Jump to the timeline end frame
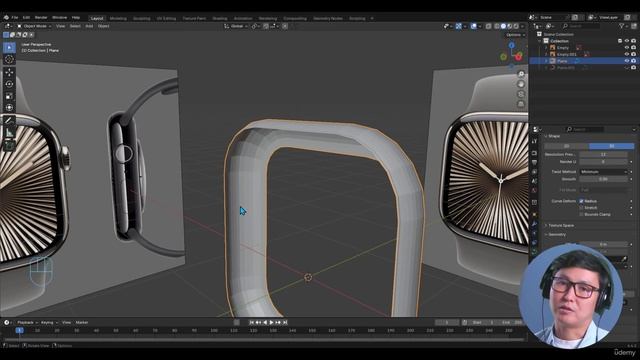 coord(285,322)
